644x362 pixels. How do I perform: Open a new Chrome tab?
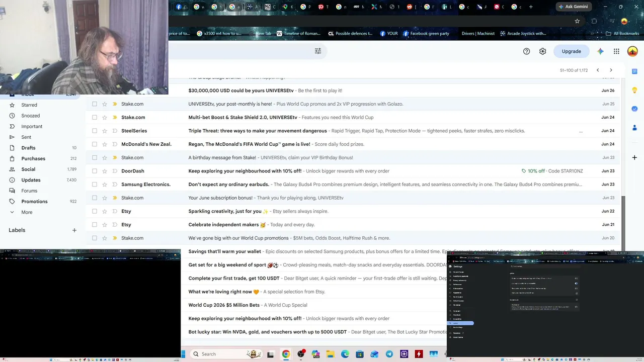pos(531,7)
